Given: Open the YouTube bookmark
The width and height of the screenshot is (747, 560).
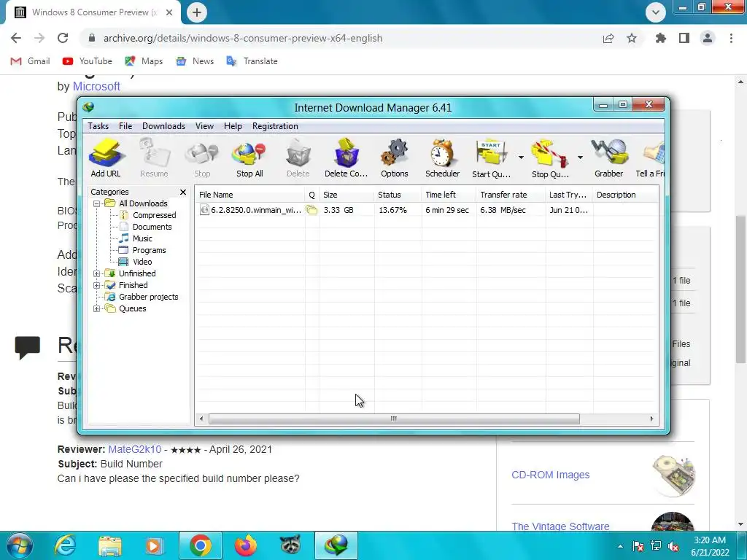Looking at the screenshot, I should [x=88, y=61].
